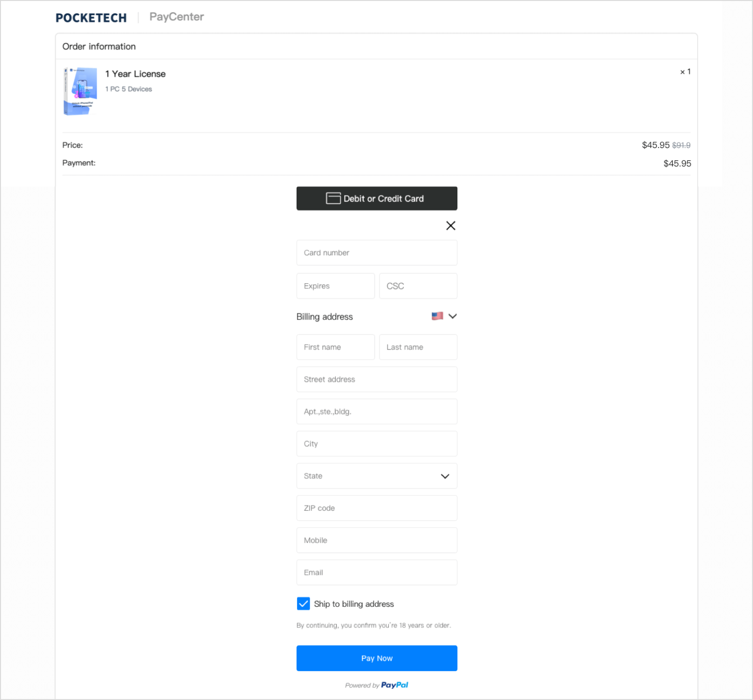
Task: Uncheck Ship to billing address checkbox
Action: 303,603
